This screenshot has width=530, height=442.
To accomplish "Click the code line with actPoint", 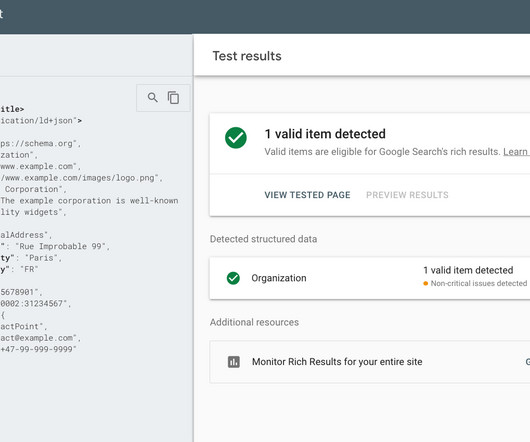I will (x=24, y=326).
